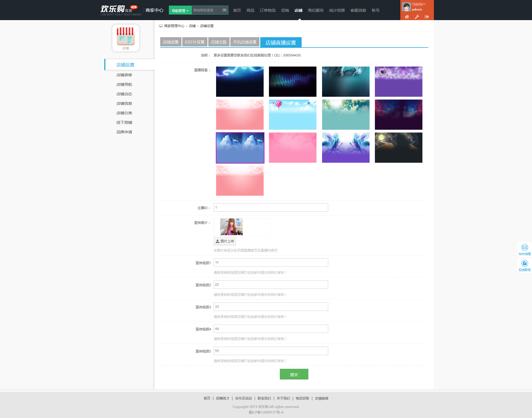Open 商品 in top navigation
The image size is (532, 418).
pyautogui.click(x=250, y=10)
